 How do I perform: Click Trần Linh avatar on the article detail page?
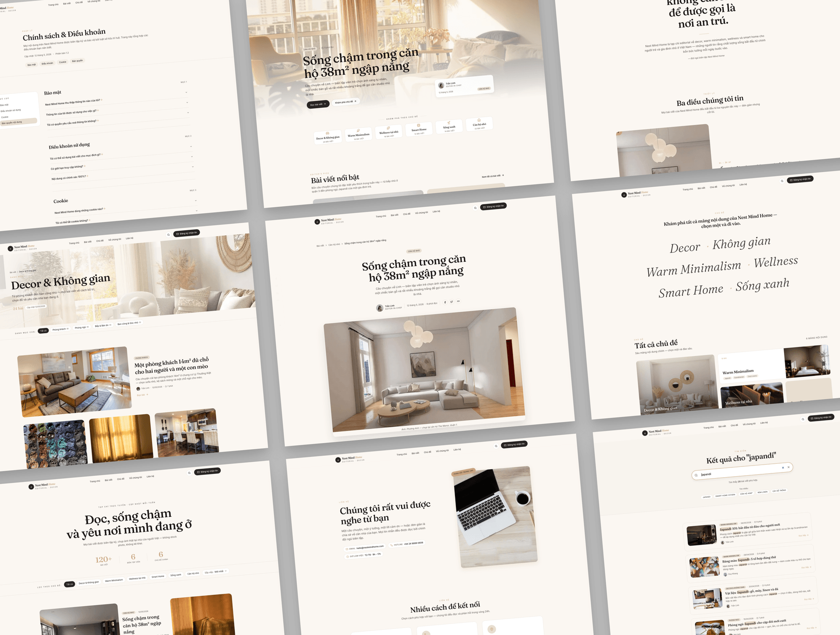[380, 308]
